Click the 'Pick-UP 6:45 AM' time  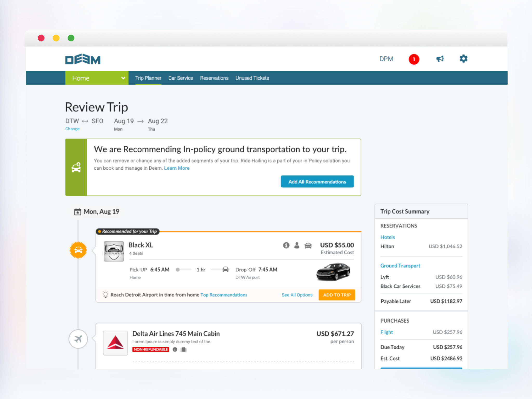click(x=149, y=270)
